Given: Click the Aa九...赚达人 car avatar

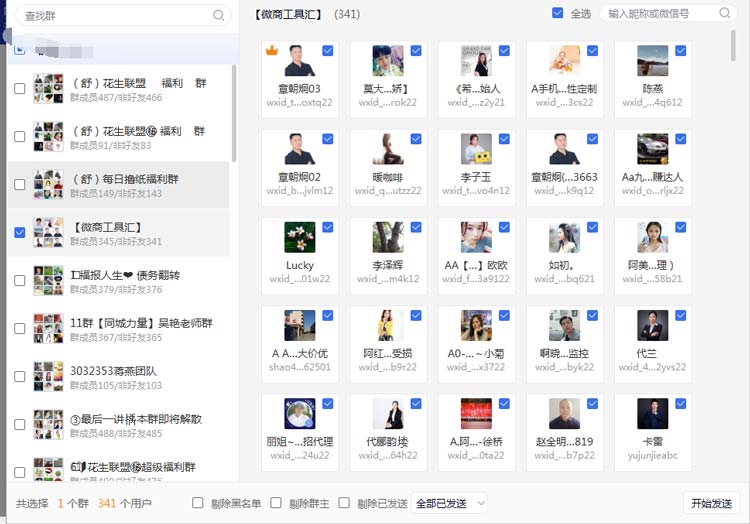Looking at the screenshot, I should pyautogui.click(x=652, y=149).
